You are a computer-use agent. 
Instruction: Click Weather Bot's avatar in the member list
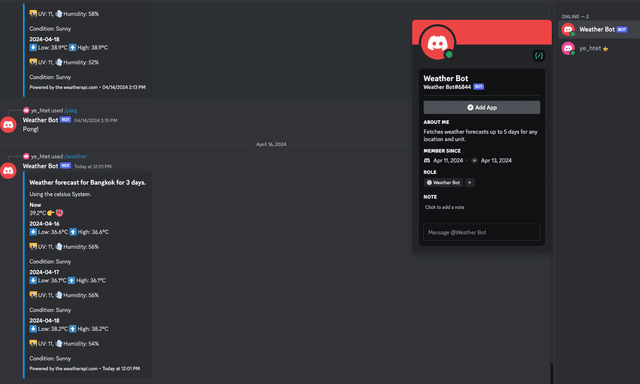(x=568, y=29)
